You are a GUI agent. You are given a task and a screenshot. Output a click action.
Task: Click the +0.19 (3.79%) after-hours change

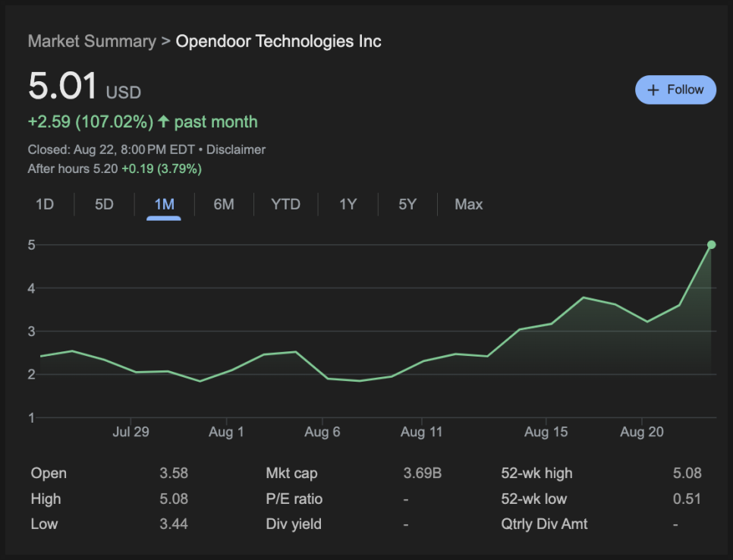tap(162, 168)
